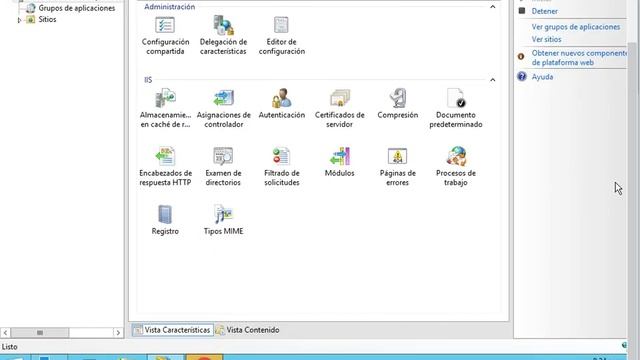
Task: Select Sitios in the tree
Action: (x=47, y=19)
